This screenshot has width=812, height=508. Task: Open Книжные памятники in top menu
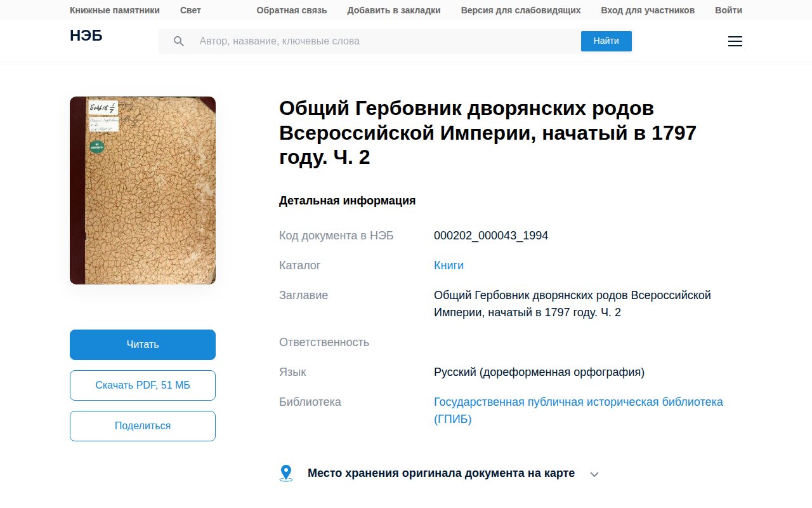[115, 10]
